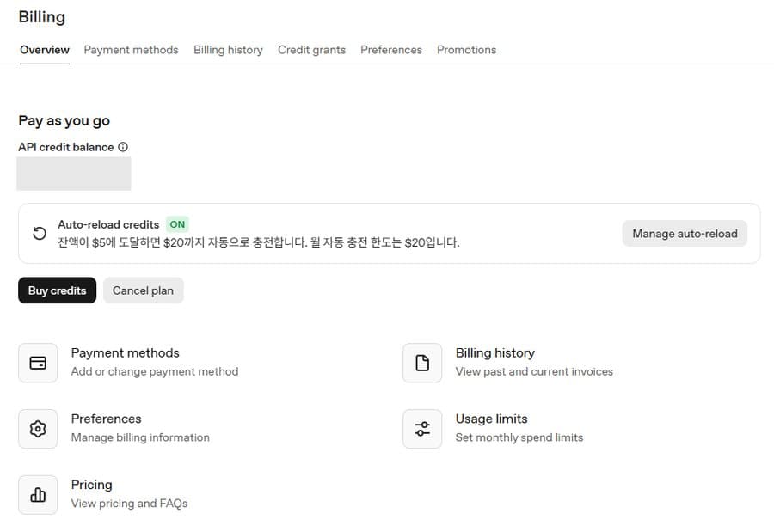The width and height of the screenshot is (774, 532).
Task: Open the Preferences link title
Action: [106, 419]
